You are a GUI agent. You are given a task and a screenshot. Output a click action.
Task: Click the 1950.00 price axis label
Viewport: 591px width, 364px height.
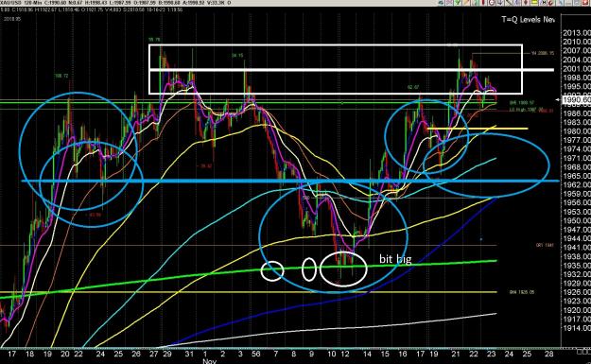(577, 220)
